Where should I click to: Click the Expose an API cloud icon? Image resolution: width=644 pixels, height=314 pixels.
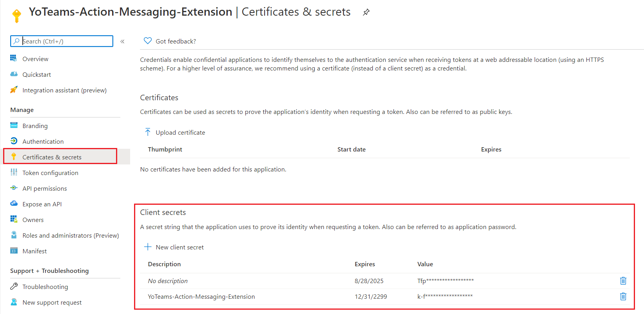coord(14,204)
